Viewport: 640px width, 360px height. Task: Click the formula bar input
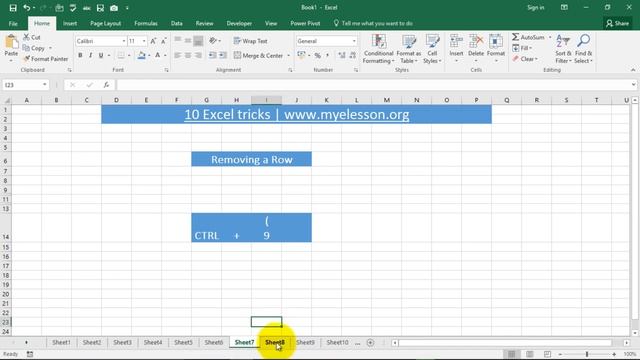click(373, 85)
